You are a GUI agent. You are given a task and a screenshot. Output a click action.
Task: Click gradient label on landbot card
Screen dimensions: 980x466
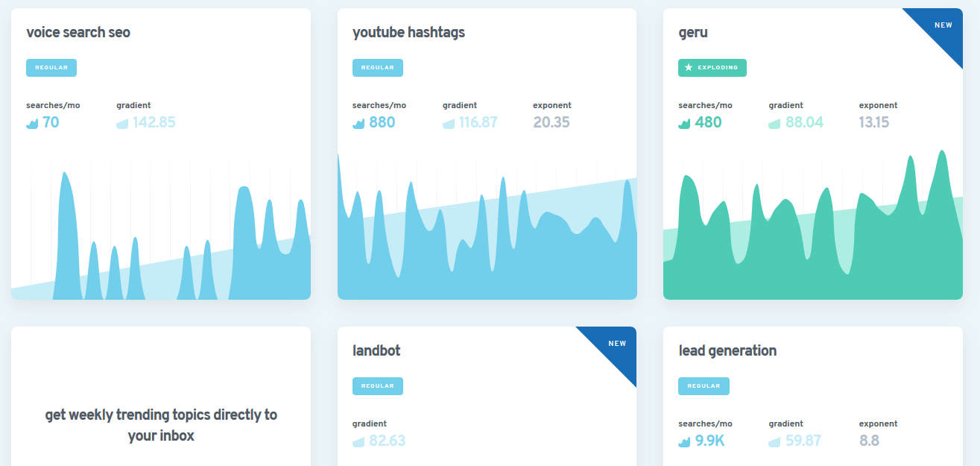370,424
